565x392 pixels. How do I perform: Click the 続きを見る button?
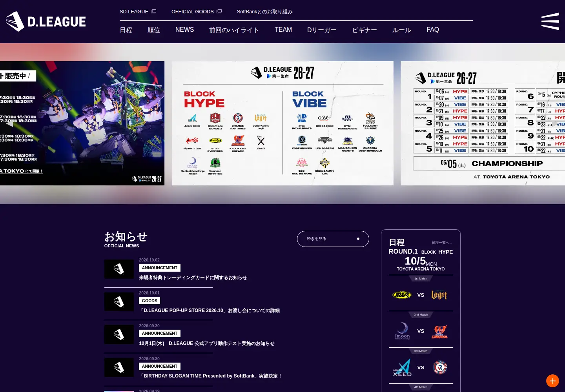tap(333, 239)
